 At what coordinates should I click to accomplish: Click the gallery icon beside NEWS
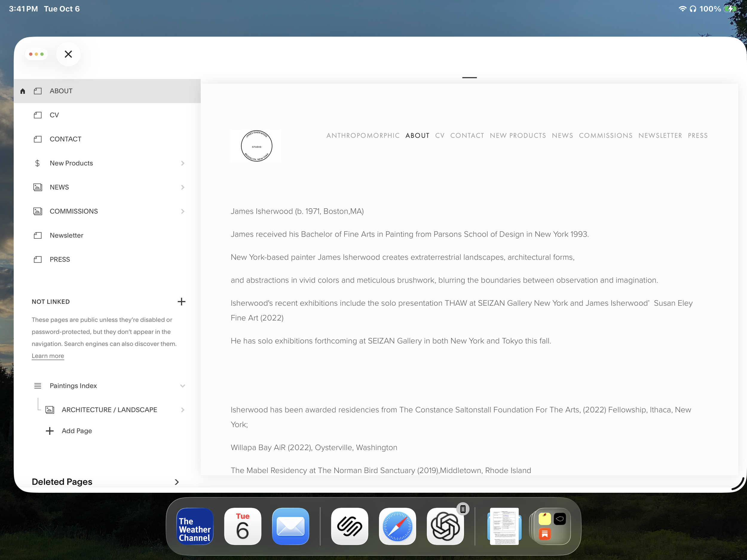point(37,187)
